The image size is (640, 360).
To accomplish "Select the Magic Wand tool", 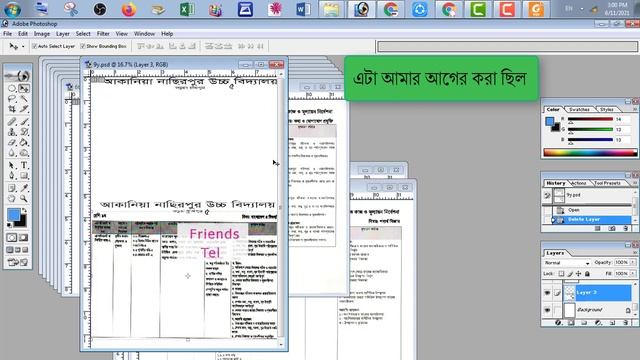I will (x=24, y=98).
